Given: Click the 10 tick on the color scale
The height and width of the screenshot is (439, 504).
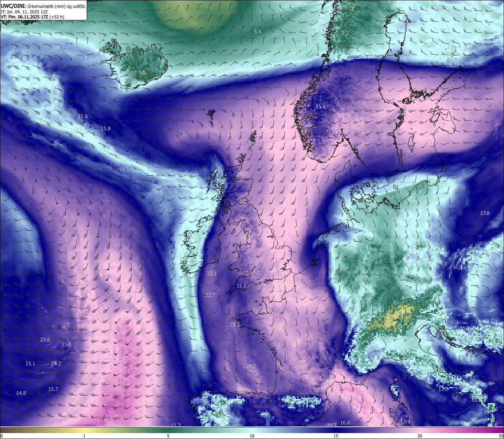Looking at the screenshot, I should coord(252,436).
